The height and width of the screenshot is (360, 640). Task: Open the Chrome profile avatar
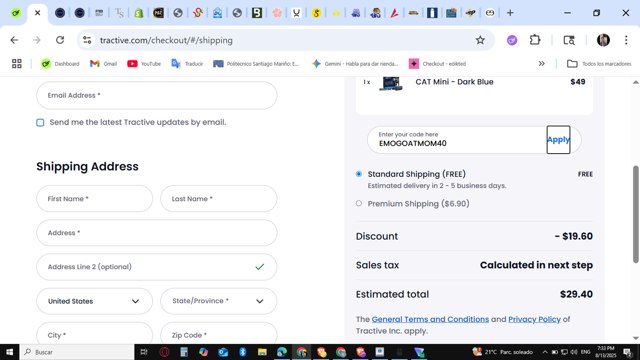[603, 40]
